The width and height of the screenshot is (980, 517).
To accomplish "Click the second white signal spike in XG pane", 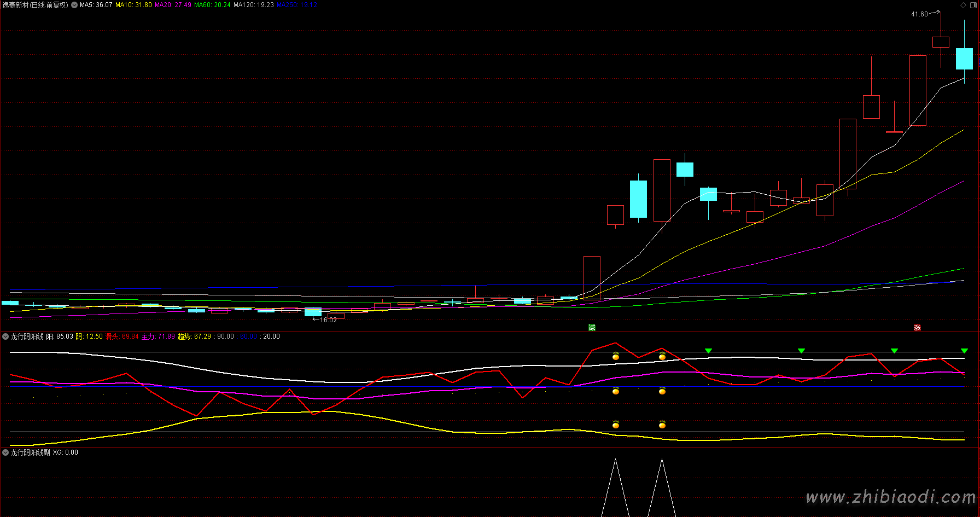I will coord(662,487).
